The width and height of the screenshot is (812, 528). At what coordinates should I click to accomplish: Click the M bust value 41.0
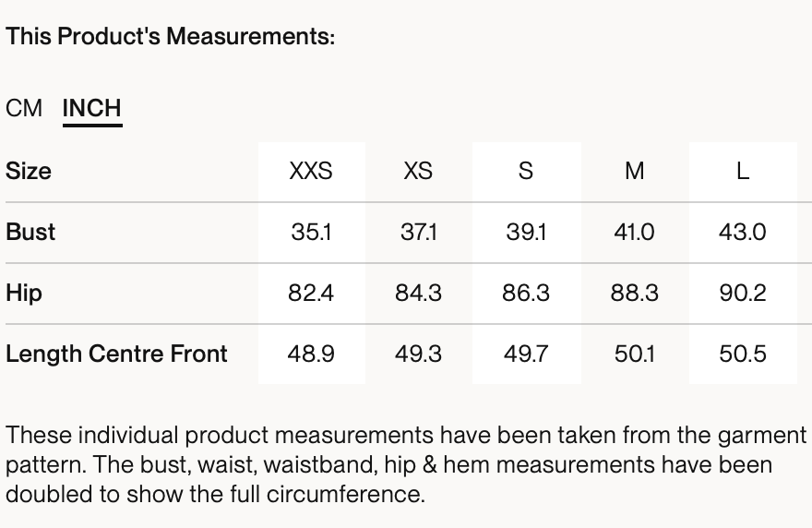pyautogui.click(x=634, y=232)
